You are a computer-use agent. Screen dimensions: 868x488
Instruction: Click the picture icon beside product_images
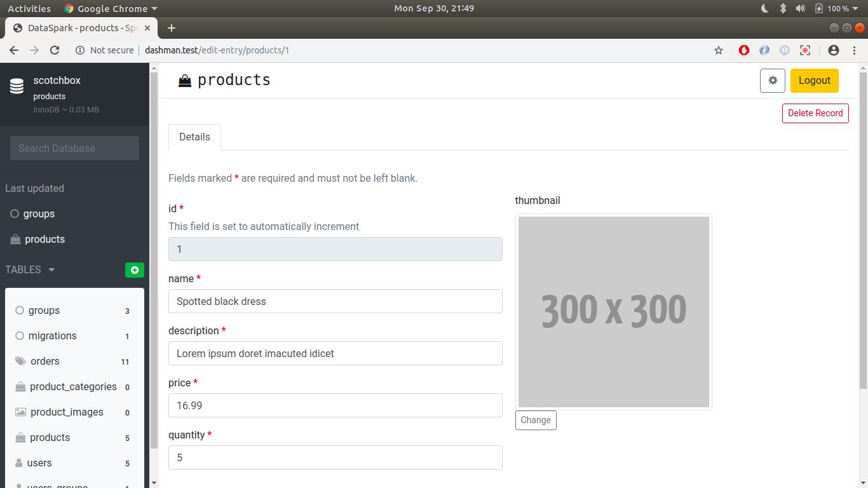pos(20,412)
